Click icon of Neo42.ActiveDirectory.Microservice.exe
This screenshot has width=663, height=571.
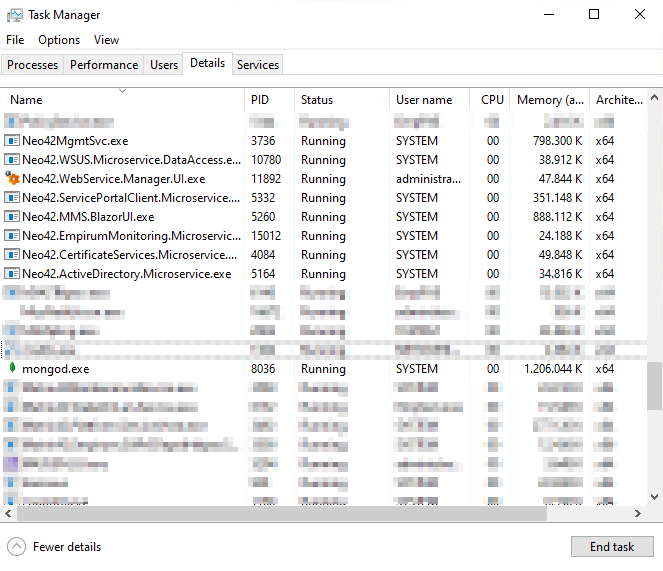(x=11, y=274)
